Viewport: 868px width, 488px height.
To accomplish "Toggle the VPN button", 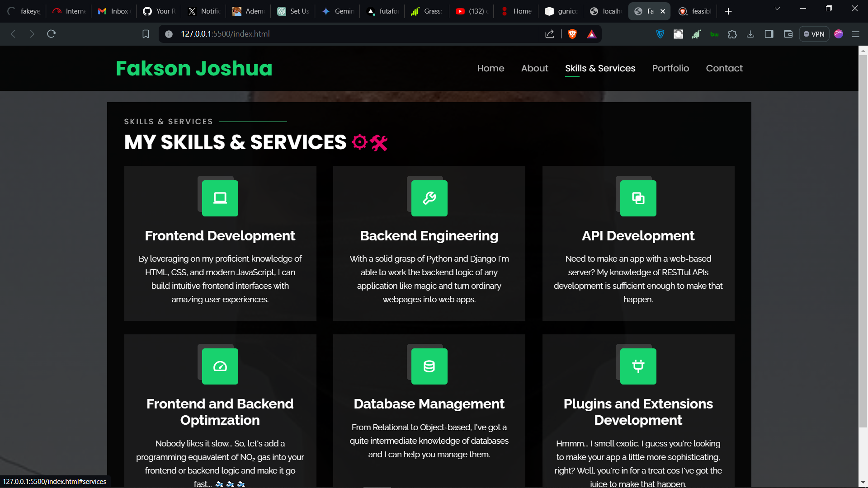I will (814, 34).
